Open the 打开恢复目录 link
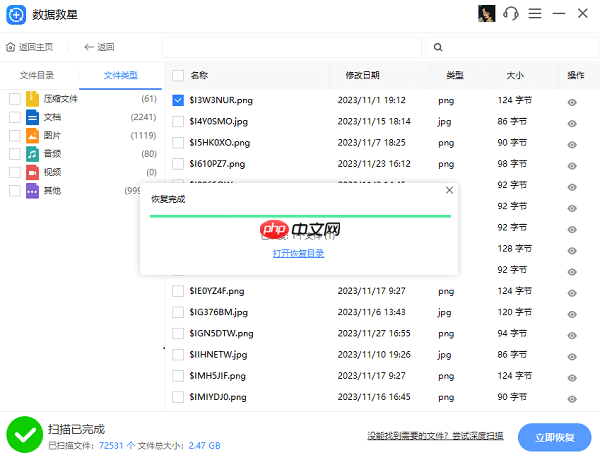 tap(298, 253)
